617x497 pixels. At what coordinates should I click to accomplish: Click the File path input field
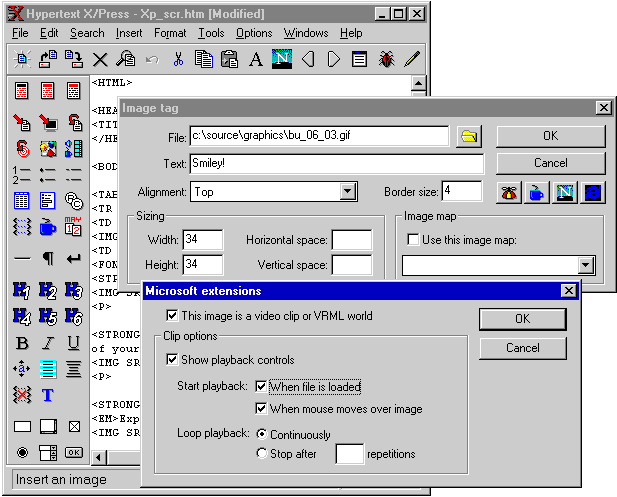coord(319,136)
